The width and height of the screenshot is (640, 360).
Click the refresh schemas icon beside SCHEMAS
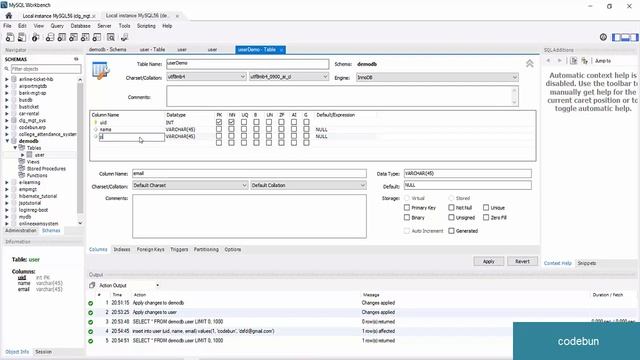pos(76,59)
